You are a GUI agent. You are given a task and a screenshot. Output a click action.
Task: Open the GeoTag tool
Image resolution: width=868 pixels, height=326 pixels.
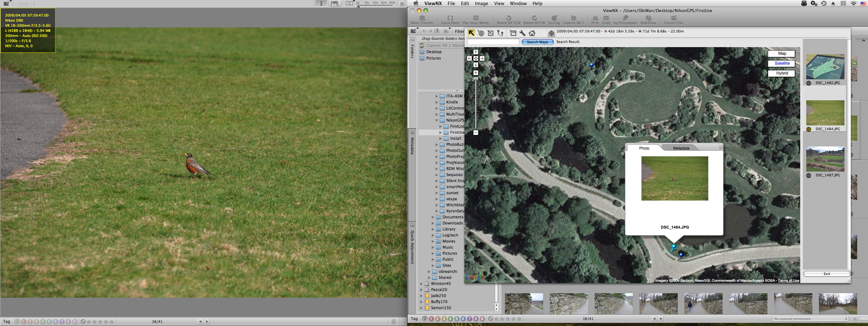[x=554, y=20]
